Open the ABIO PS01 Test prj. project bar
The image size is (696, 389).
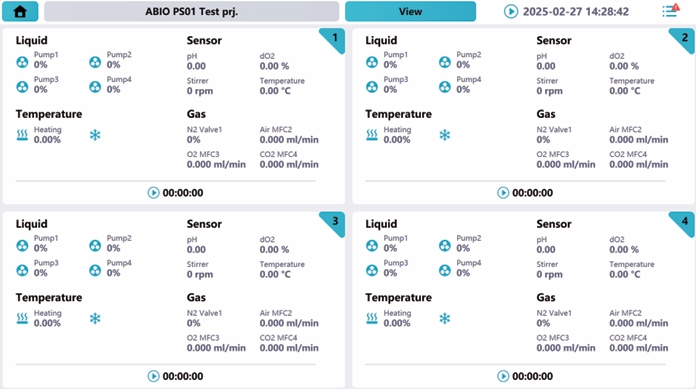(192, 12)
